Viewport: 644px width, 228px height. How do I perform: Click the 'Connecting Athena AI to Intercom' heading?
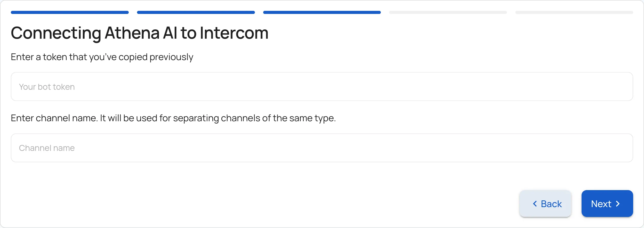[140, 33]
